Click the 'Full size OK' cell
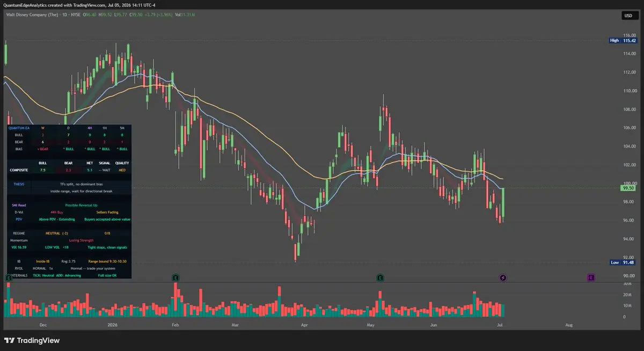The width and height of the screenshot is (644, 351). click(x=107, y=275)
